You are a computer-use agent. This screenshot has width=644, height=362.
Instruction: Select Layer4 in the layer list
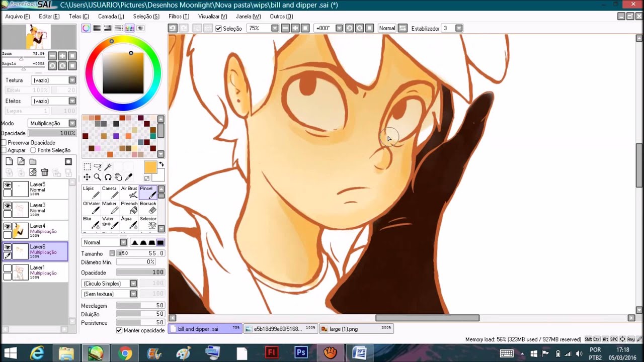click(35, 230)
